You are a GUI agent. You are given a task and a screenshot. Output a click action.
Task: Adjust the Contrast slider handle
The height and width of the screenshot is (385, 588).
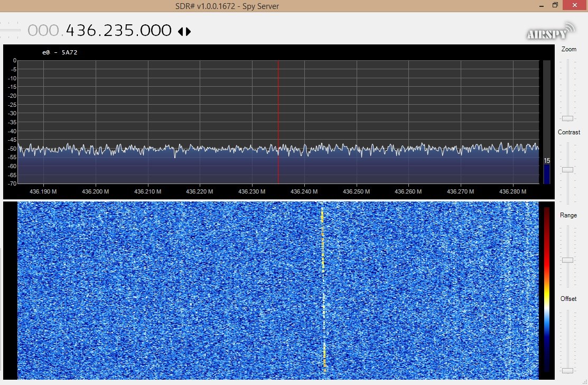coord(567,170)
